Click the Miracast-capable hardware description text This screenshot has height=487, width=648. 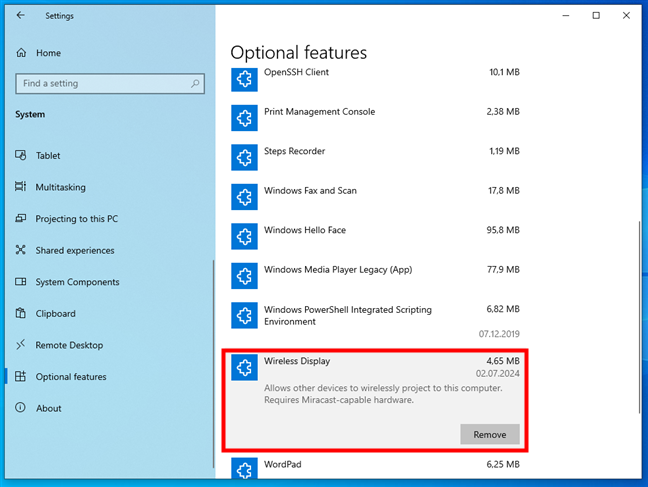[x=339, y=400]
